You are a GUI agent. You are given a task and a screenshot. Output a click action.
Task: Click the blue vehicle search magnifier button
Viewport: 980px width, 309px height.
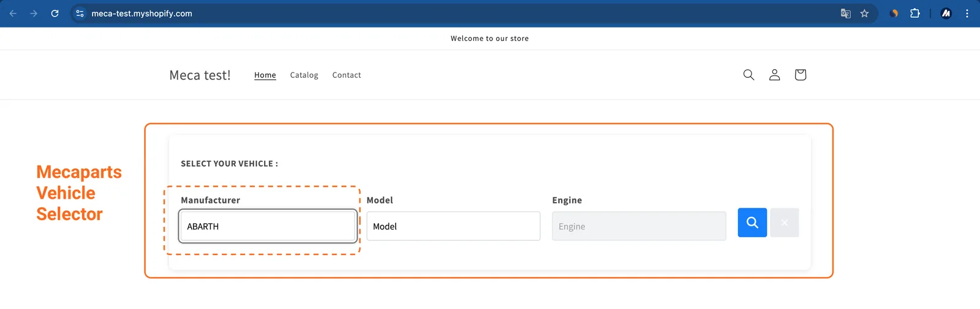752,223
